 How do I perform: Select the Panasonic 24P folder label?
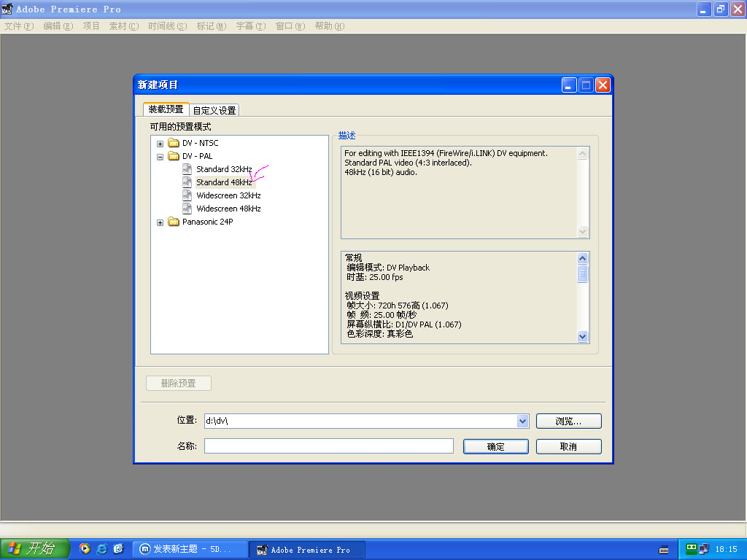(208, 222)
